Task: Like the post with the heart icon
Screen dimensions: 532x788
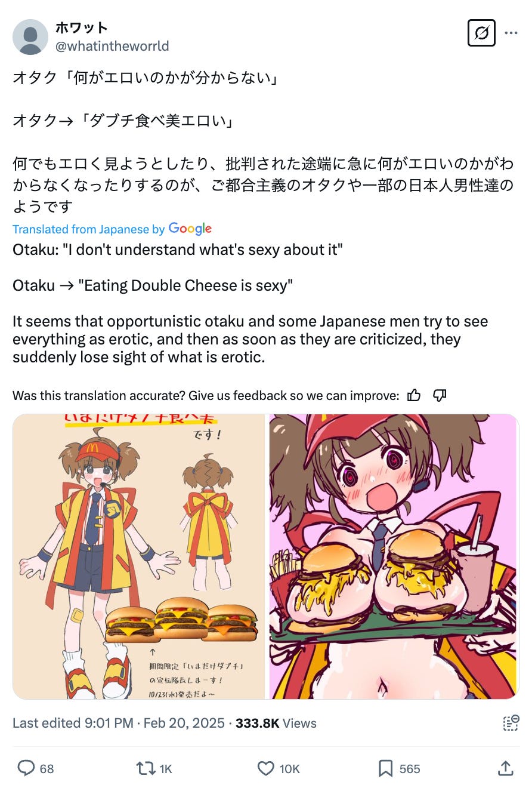Action: [265, 768]
